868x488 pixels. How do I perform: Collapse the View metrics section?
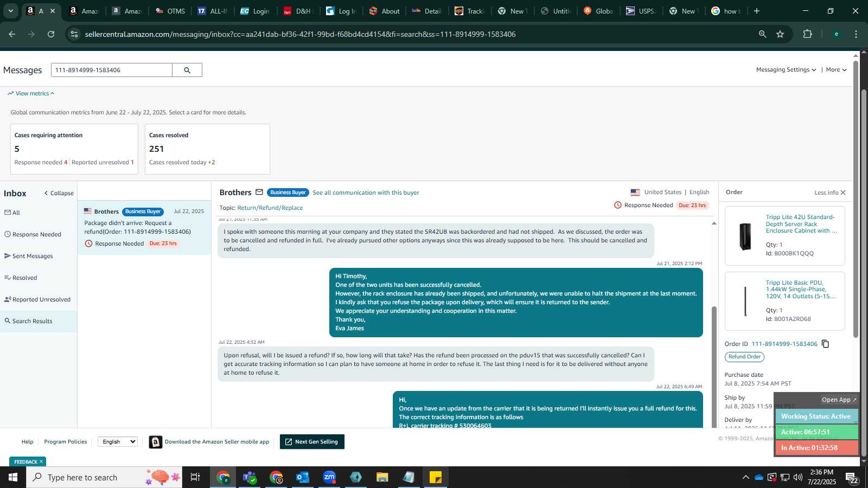point(31,93)
